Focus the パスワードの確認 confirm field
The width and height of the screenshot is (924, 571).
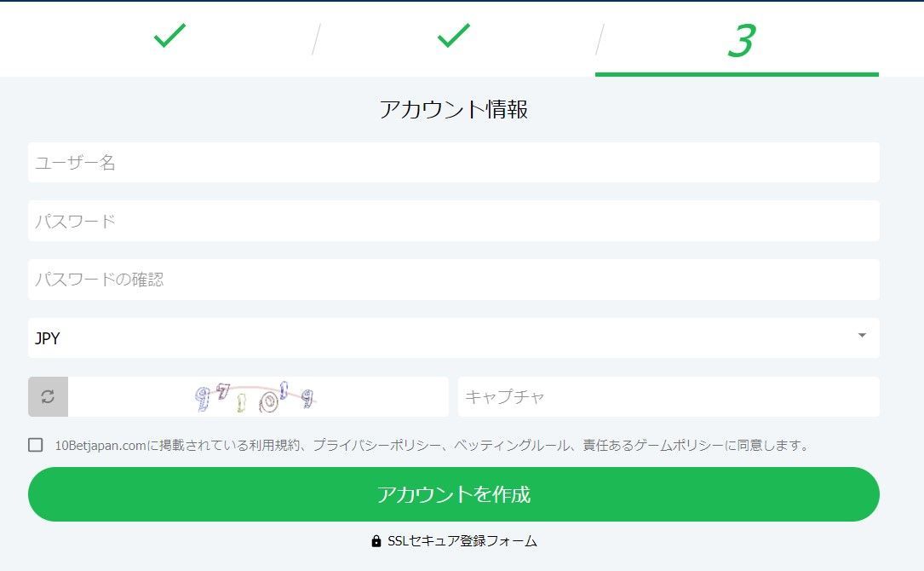pos(454,279)
